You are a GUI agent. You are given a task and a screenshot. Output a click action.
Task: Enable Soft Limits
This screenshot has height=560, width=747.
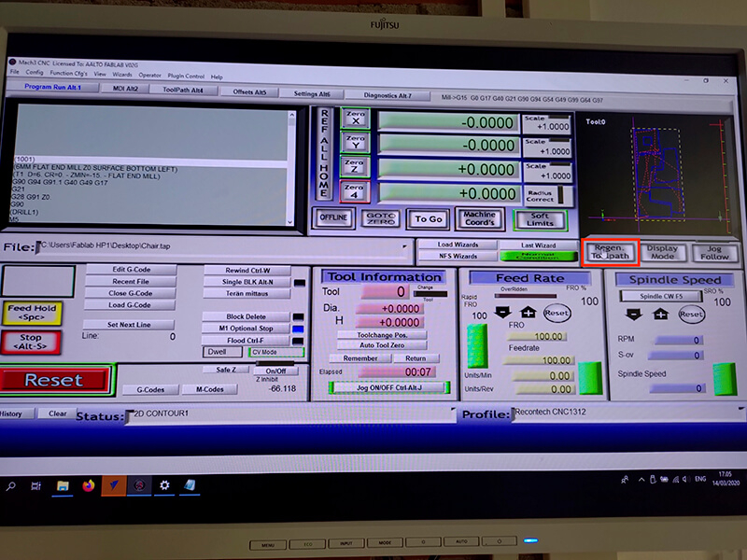[540, 218]
